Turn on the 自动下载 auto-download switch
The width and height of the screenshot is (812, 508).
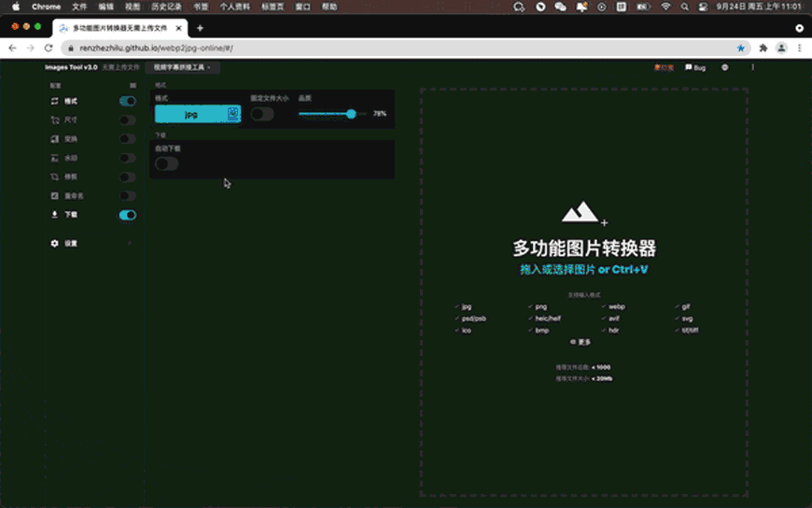pos(167,163)
